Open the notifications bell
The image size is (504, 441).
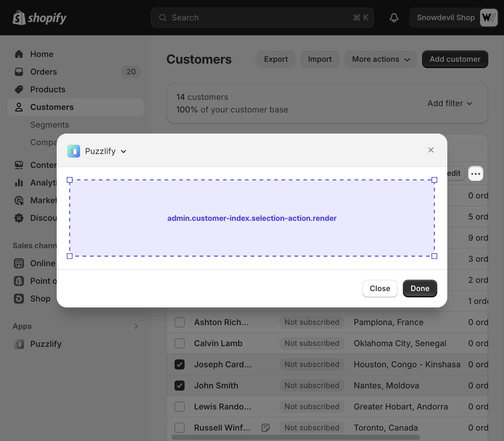pyautogui.click(x=394, y=18)
